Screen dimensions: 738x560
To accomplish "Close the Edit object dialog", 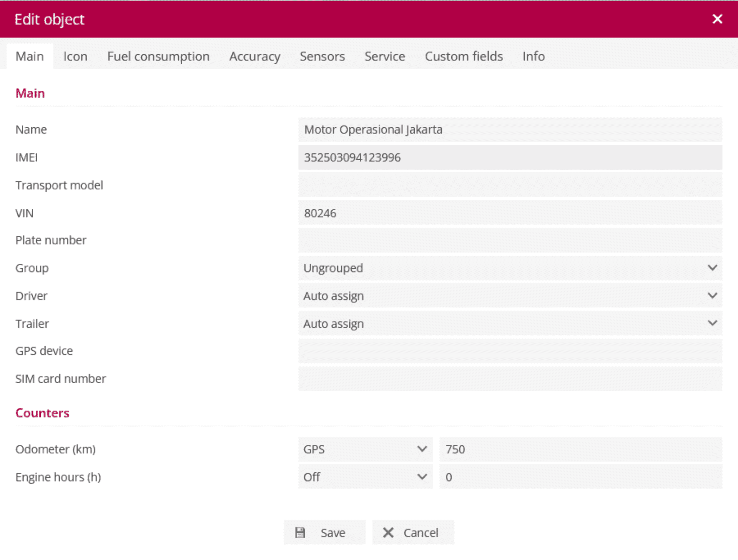I will [717, 19].
